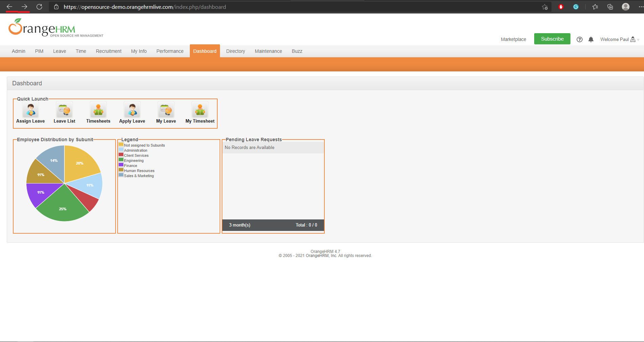Viewport: 644px width, 342px height.
Task: Open the Assign Leave quick launch icon
Action: pos(31,110)
